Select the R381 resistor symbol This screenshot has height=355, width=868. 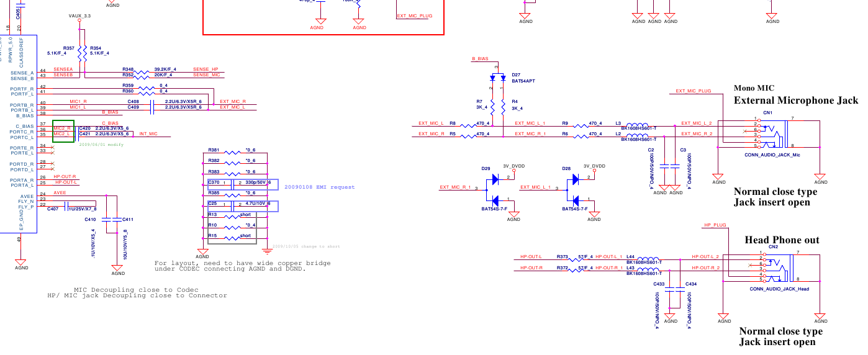tap(232, 151)
